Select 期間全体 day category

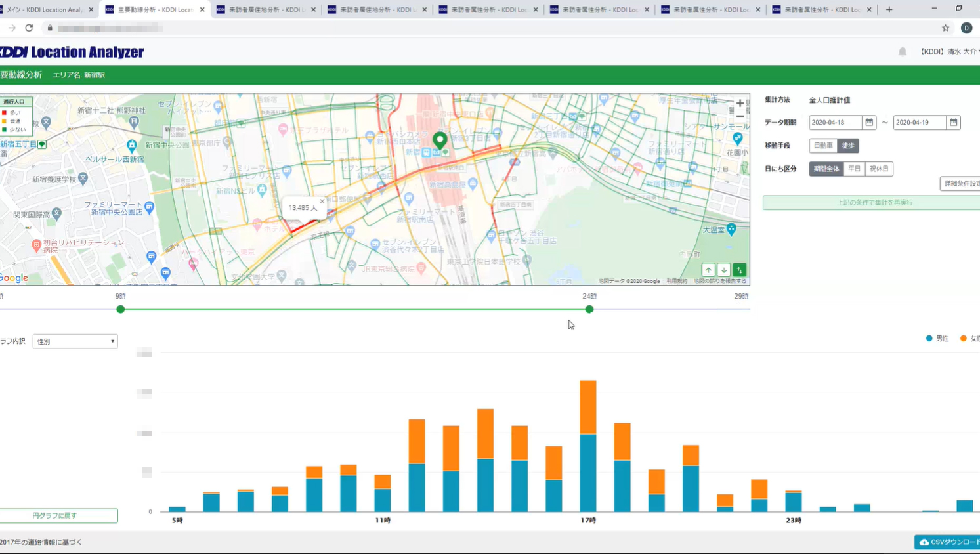click(x=826, y=169)
